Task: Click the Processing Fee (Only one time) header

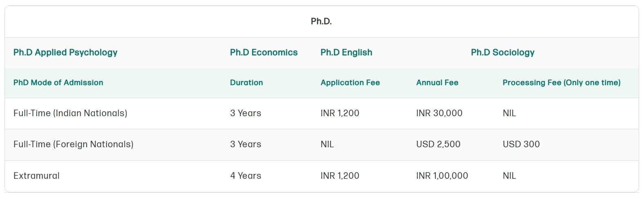Action: 561,83
